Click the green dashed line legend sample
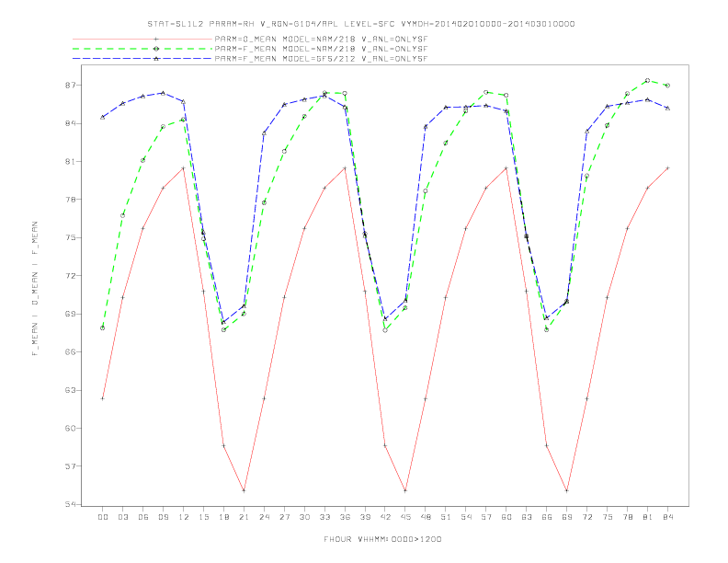 coord(142,49)
